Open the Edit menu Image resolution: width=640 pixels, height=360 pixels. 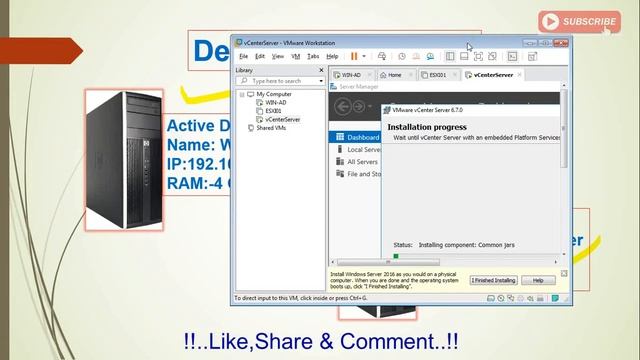(260, 56)
